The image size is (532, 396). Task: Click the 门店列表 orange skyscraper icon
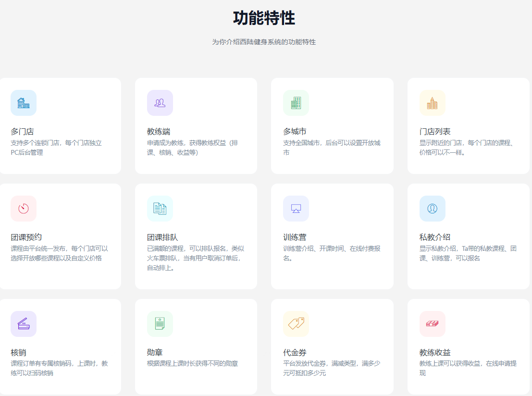click(x=432, y=103)
